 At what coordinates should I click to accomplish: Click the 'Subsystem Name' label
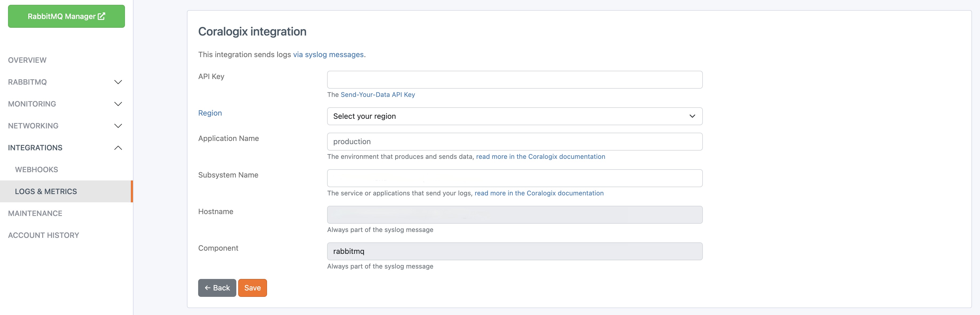point(228,175)
